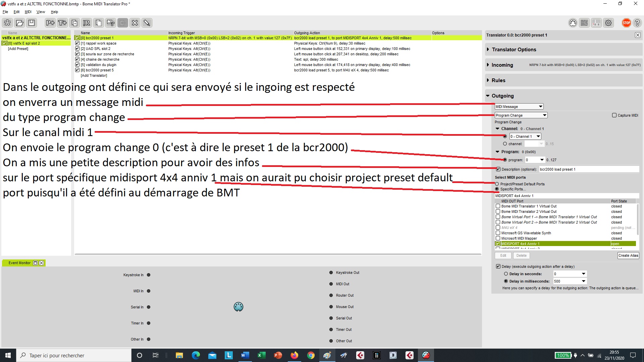The image size is (644, 362).
Task: Click the red STOP panic button
Action: [626, 23]
